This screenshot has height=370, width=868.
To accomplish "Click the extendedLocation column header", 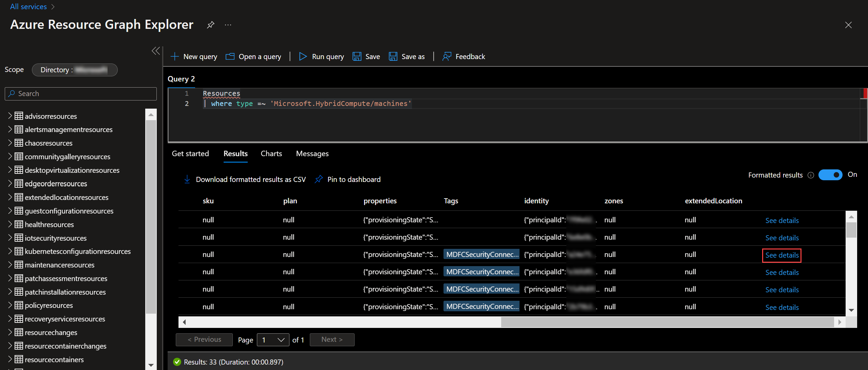I will click(x=714, y=201).
